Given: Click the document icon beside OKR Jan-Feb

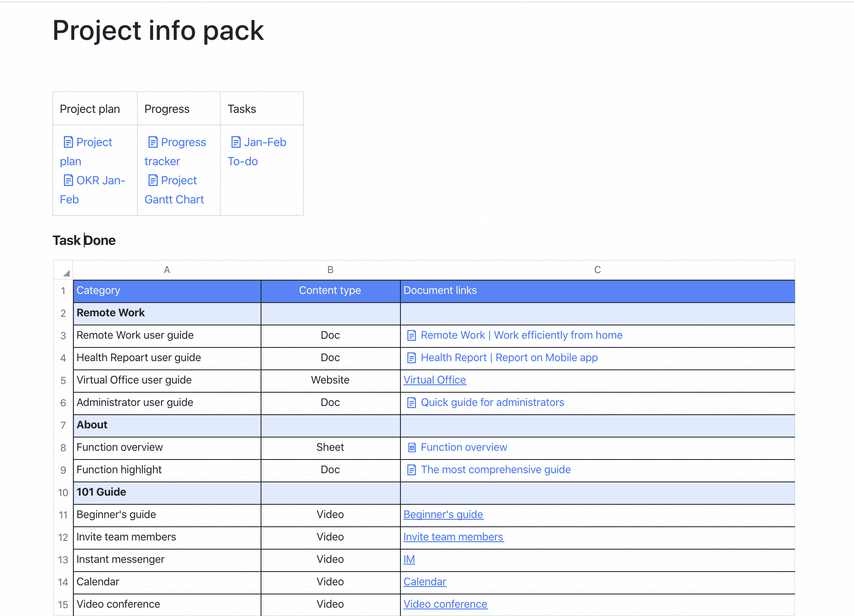Looking at the screenshot, I should pyautogui.click(x=68, y=180).
